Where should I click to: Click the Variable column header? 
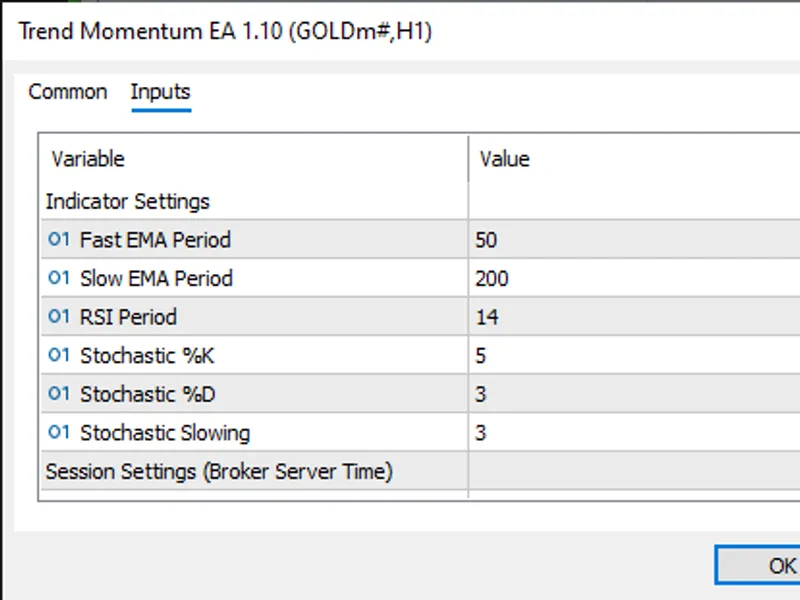pyautogui.click(x=254, y=159)
